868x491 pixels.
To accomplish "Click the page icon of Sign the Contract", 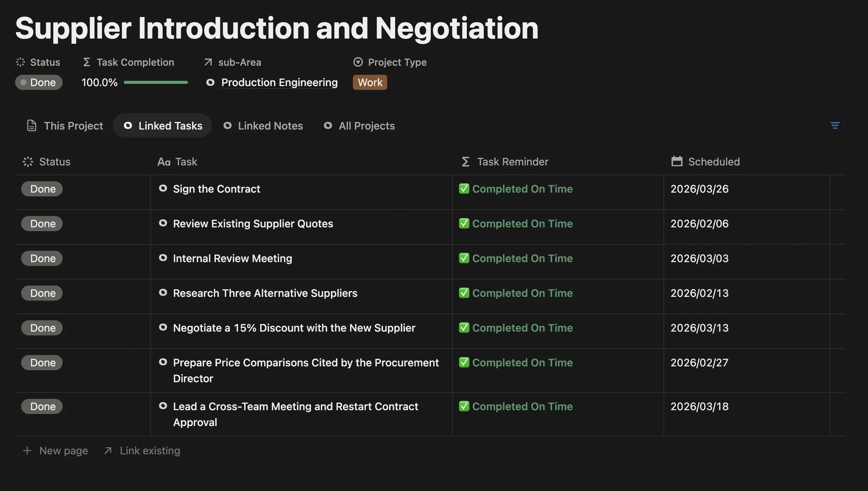I will (163, 188).
